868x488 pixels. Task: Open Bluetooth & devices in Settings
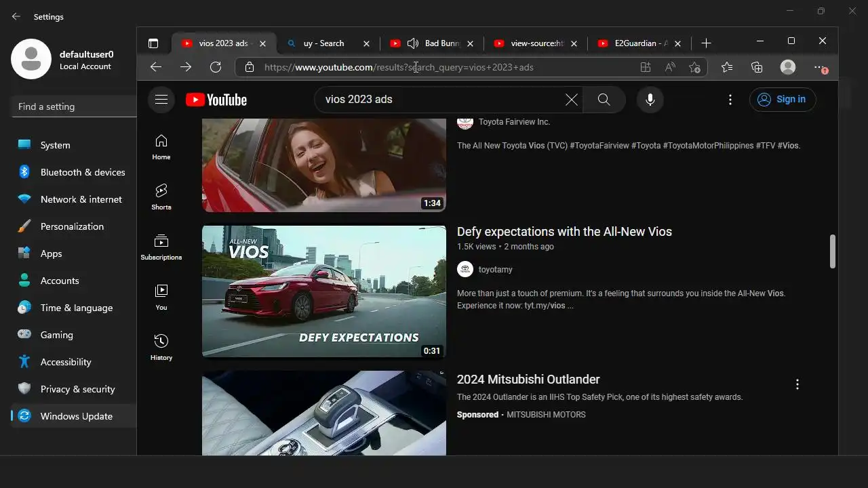pyautogui.click(x=74, y=172)
